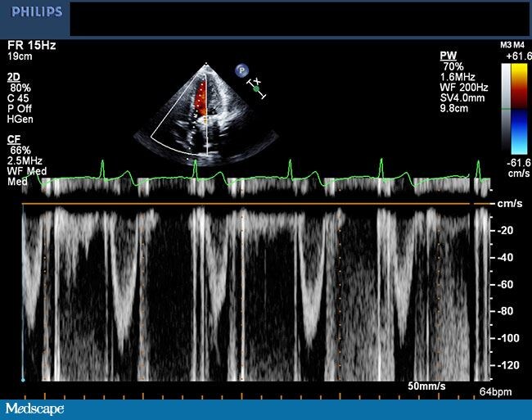Image resolution: width=532 pixels, height=420 pixels.
Task: Click the '-80' velocity scale tick
Action: coord(505,311)
